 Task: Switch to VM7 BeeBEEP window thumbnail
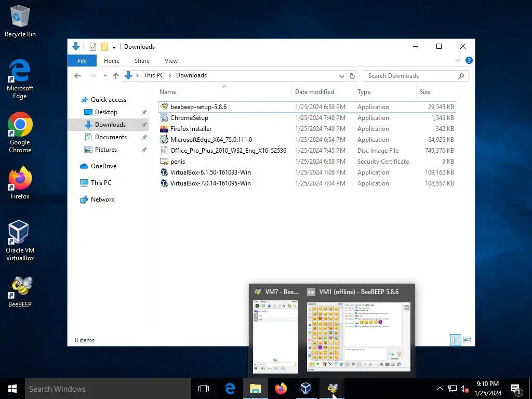coord(275,330)
